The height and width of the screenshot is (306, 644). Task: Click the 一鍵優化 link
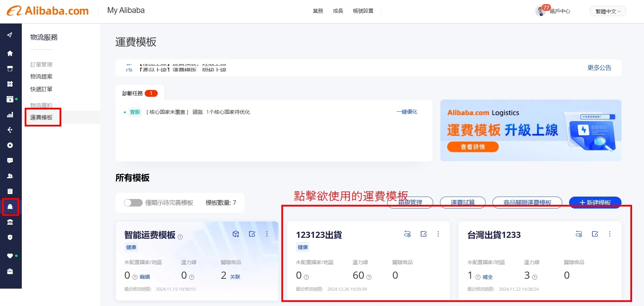[x=407, y=112]
